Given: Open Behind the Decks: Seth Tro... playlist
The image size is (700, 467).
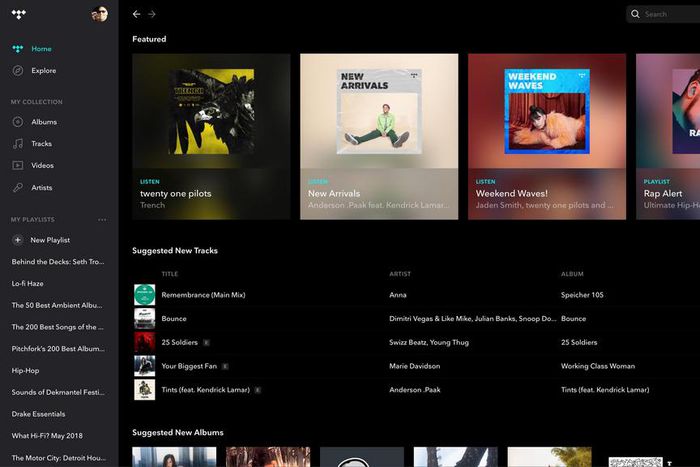Looking at the screenshot, I should point(58,262).
